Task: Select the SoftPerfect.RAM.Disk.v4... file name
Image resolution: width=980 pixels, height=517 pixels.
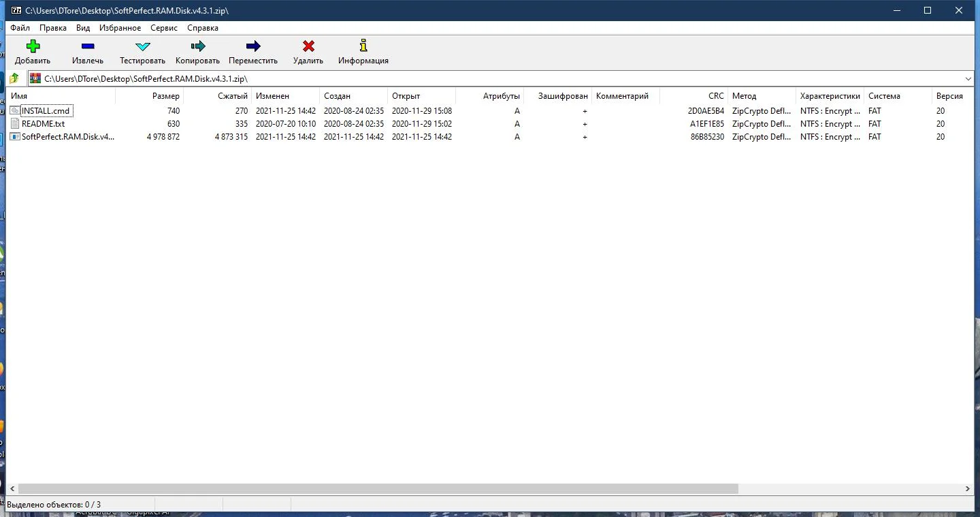Action: pyautogui.click(x=68, y=137)
